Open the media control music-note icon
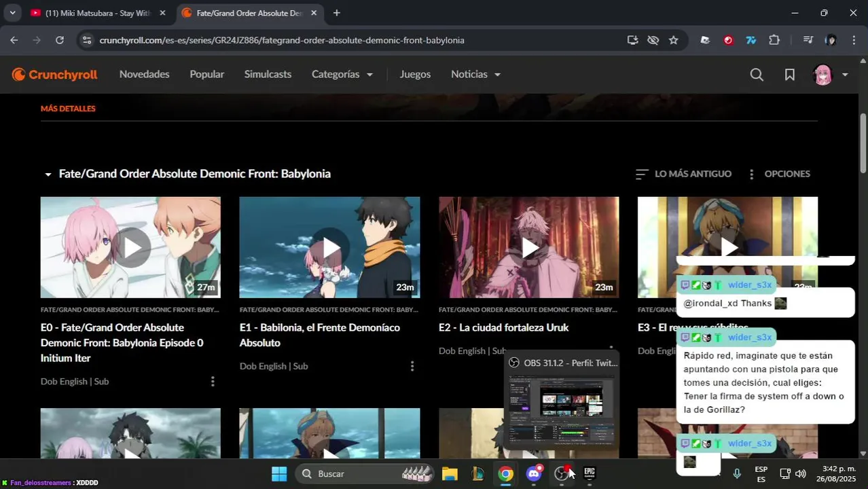The width and height of the screenshot is (868, 489). coord(808,40)
